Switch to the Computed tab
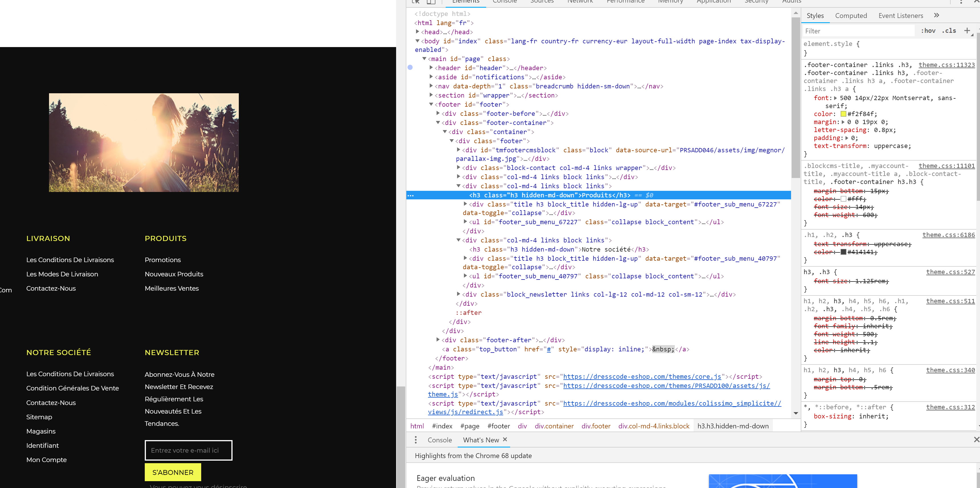980x488 pixels. click(x=851, y=16)
